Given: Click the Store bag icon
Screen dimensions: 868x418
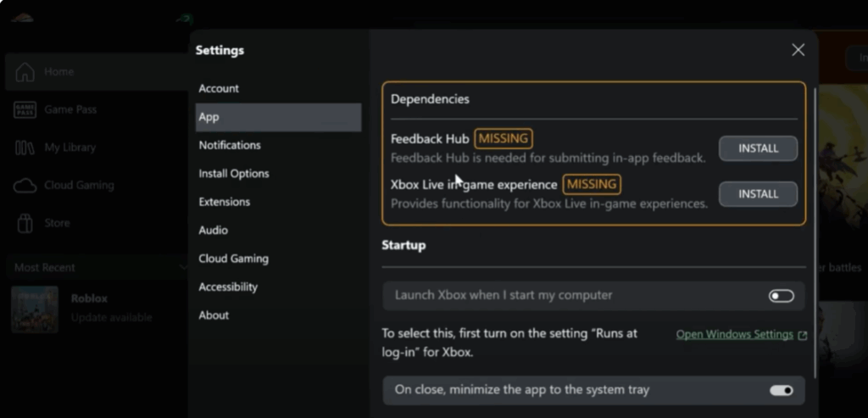Looking at the screenshot, I should tap(25, 223).
